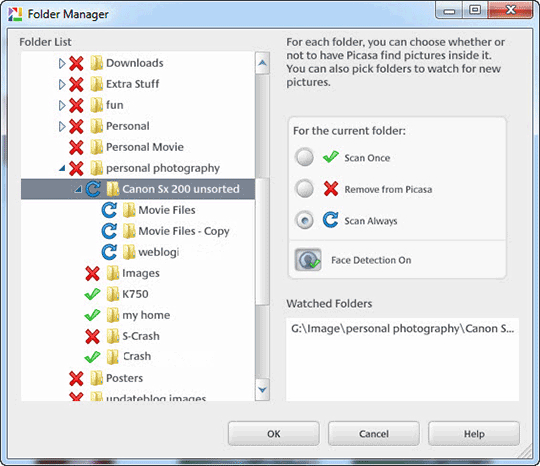The height and width of the screenshot is (466, 540).
Task: Open the Help button
Action: tap(474, 434)
